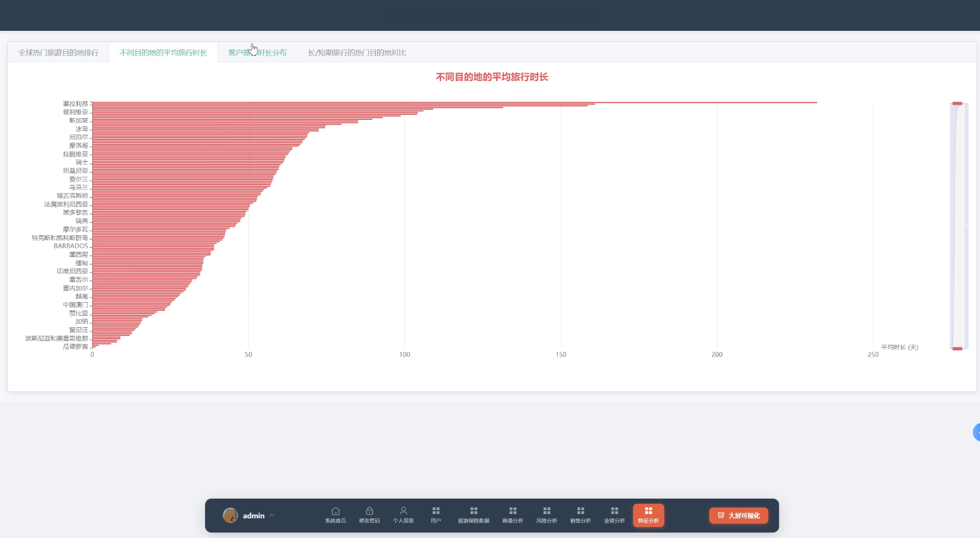The image size is (980, 538).
Task: Open the 大屏可视化 button
Action: coord(738,515)
